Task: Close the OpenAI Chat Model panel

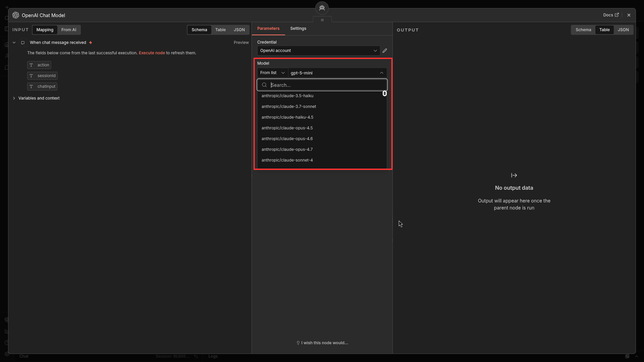Action: 629,15
